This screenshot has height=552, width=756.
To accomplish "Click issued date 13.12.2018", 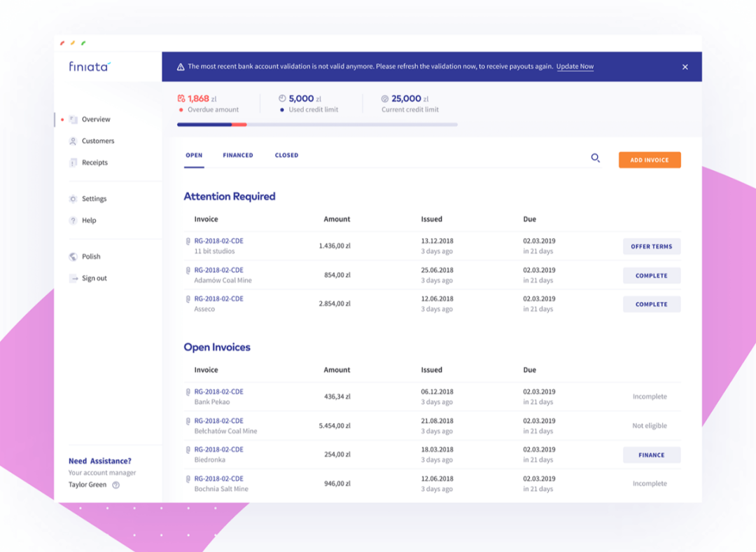I will [x=437, y=241].
